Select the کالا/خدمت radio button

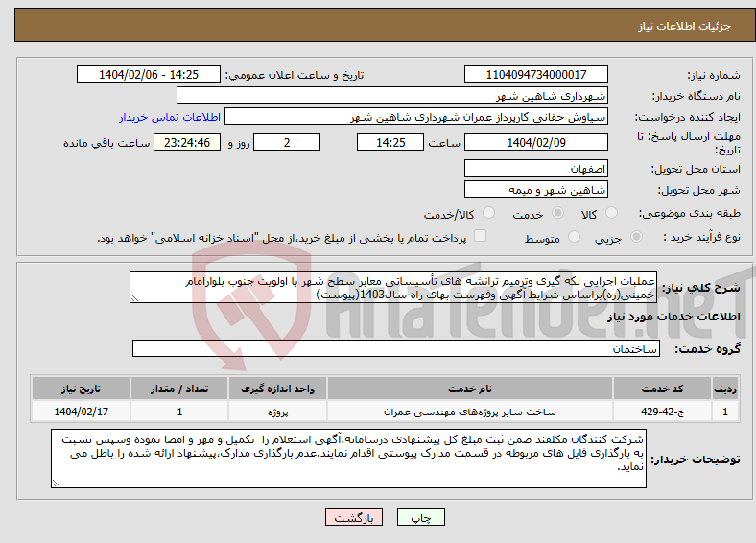(488, 213)
